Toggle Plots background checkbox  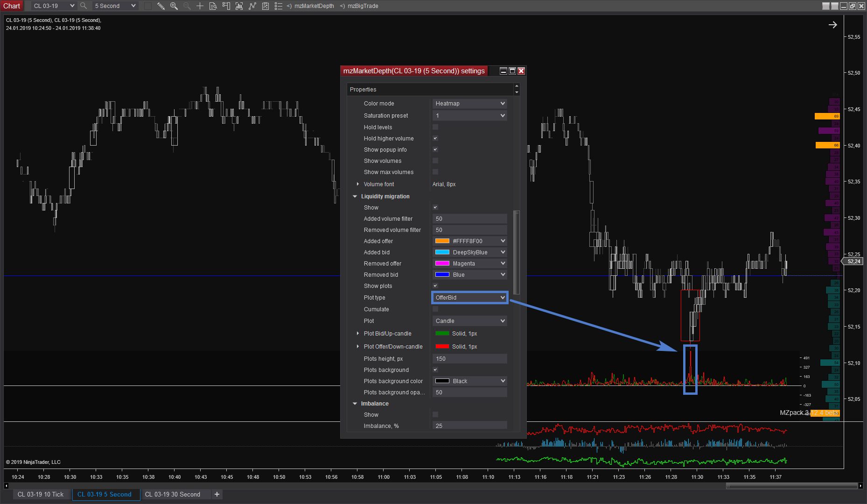point(435,370)
